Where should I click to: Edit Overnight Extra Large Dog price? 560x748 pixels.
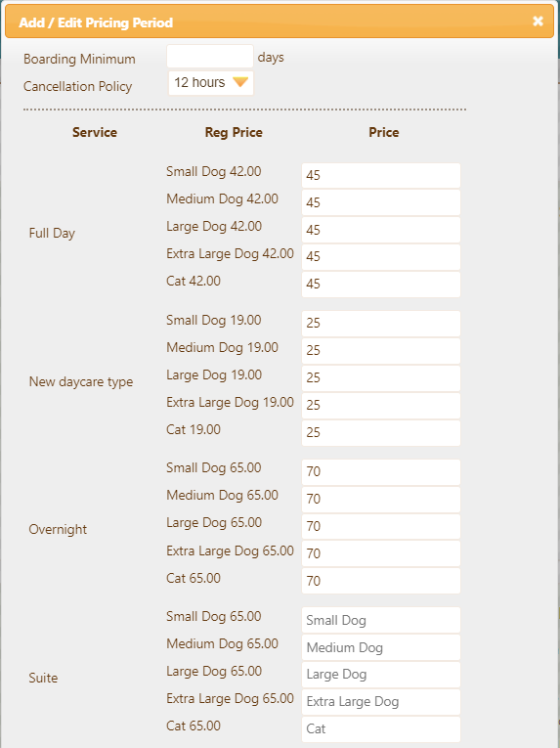381,553
